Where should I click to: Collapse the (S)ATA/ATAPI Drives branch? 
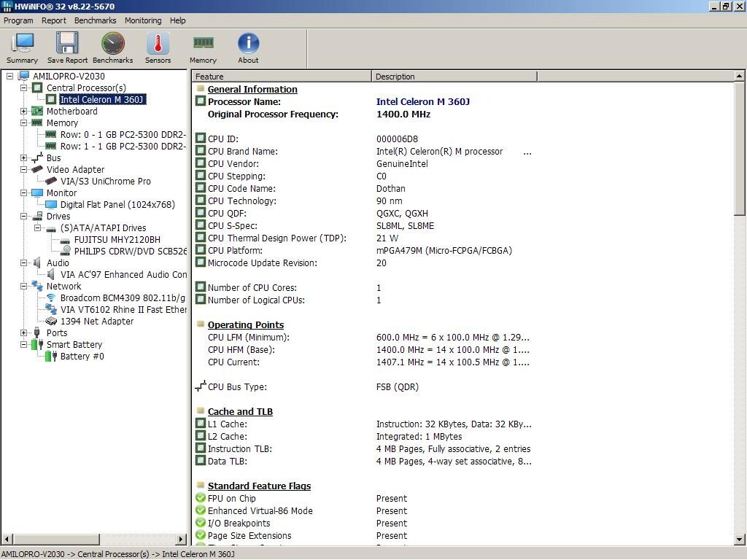(x=37, y=227)
